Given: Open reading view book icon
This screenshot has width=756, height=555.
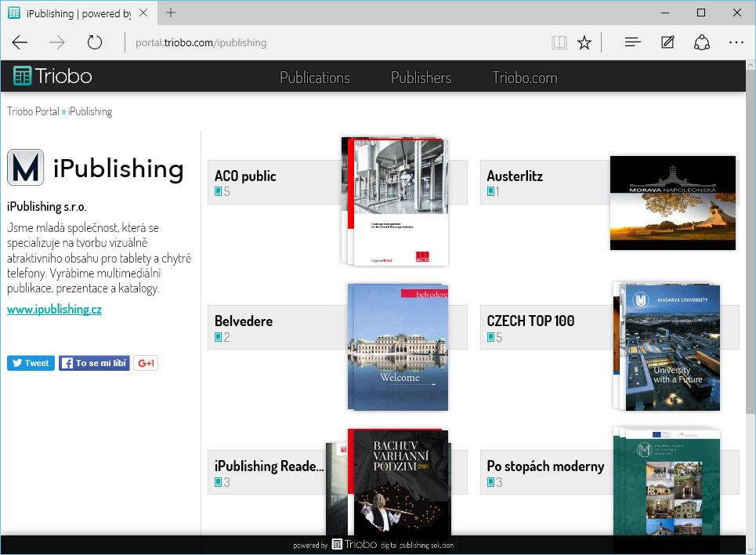Looking at the screenshot, I should click(x=559, y=43).
